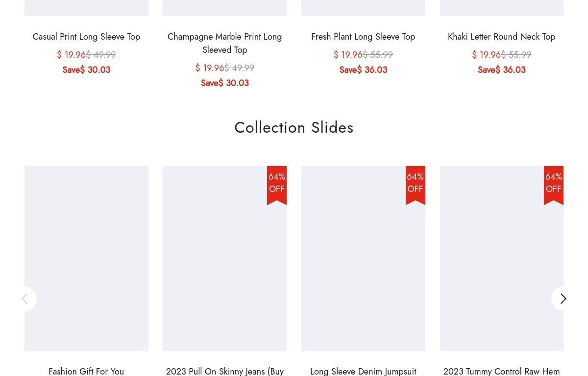Select the Tummy Control Raw Hem image

point(501,258)
